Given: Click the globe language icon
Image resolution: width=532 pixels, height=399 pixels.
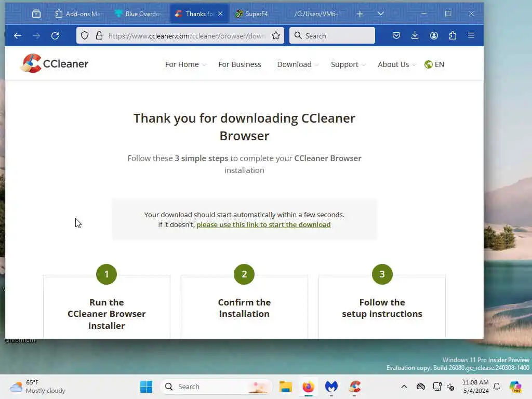Looking at the screenshot, I should click(x=429, y=64).
